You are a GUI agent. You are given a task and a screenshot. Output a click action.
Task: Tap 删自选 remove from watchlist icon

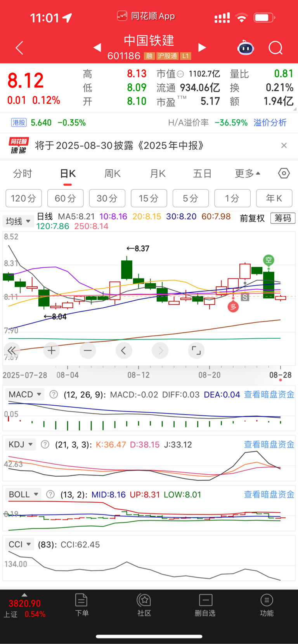pos(205,605)
